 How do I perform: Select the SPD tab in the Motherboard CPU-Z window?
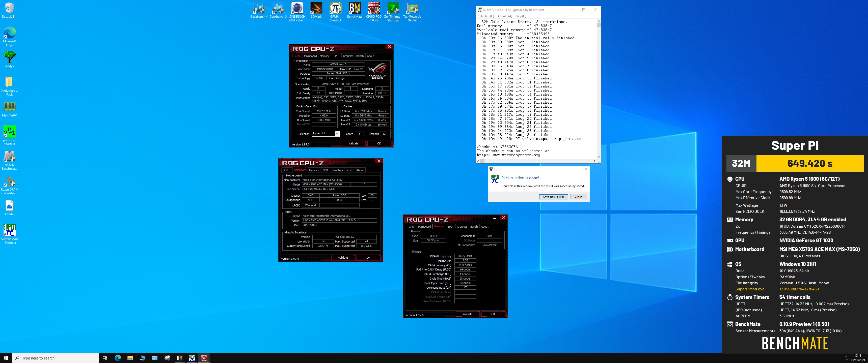(325, 170)
